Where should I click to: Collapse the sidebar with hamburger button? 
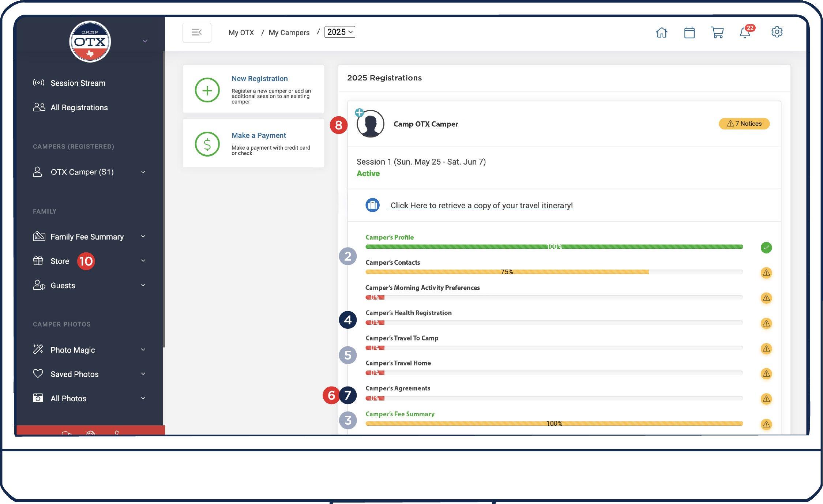197,33
